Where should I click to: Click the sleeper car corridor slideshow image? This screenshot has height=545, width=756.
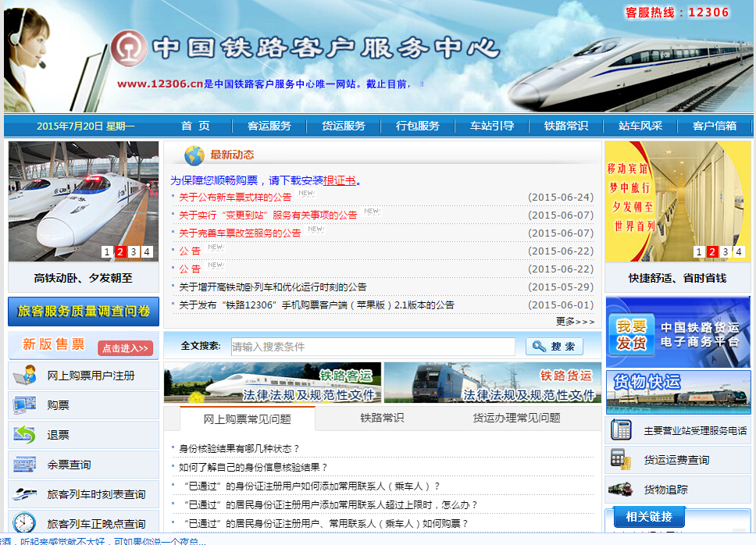[677, 201]
